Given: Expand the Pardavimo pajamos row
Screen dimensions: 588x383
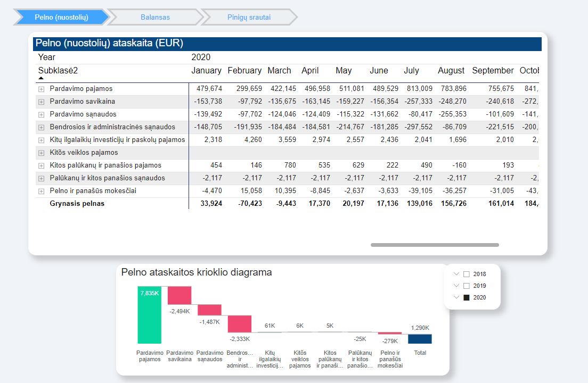Looking at the screenshot, I should point(41,89).
